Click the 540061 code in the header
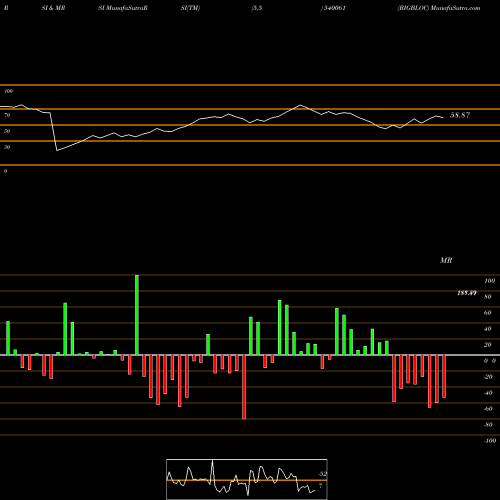Viewport: 500px width, 500px height. pos(335,8)
